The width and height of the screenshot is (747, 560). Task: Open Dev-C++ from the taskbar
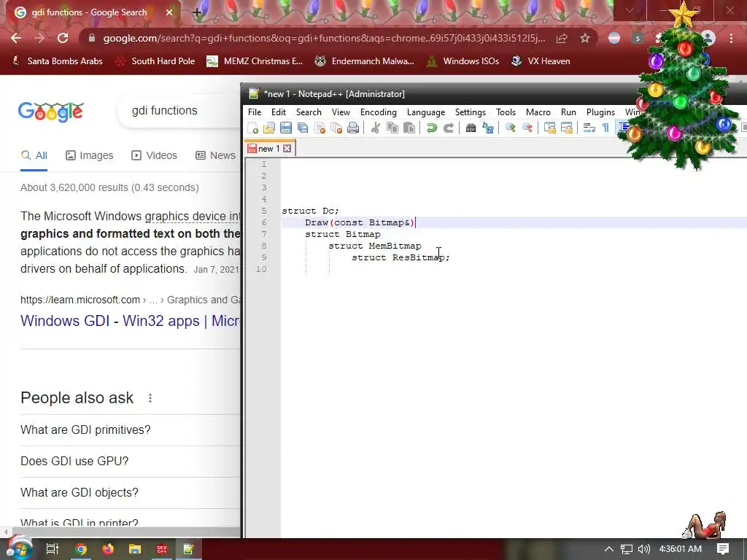coord(162,549)
